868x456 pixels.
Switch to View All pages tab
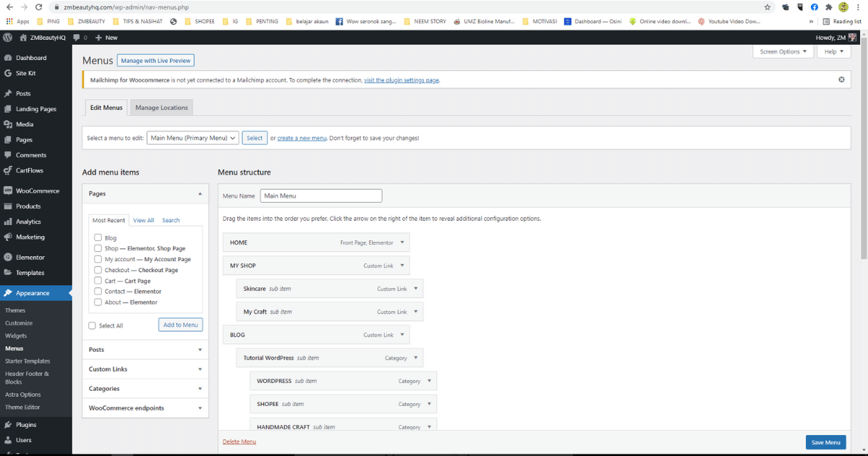[x=143, y=220]
